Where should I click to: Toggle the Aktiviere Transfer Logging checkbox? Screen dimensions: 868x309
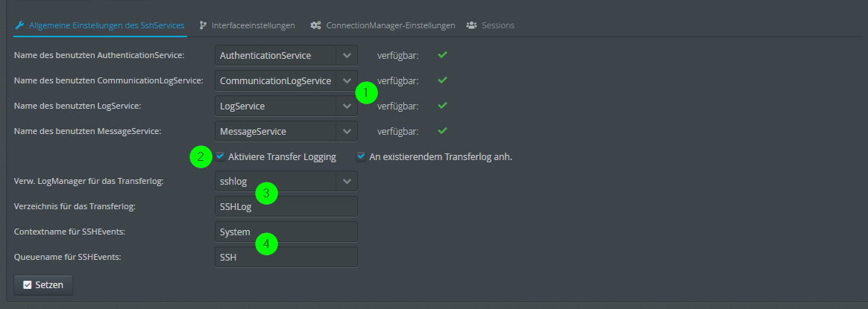[x=221, y=156]
